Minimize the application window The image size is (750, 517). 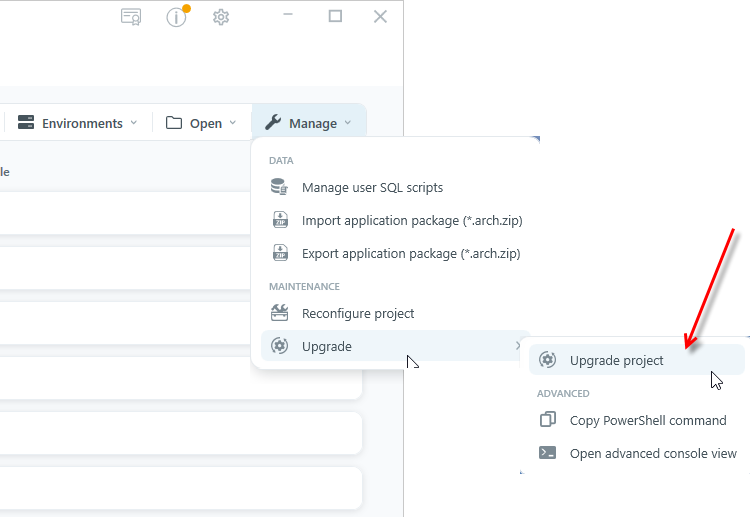288,15
